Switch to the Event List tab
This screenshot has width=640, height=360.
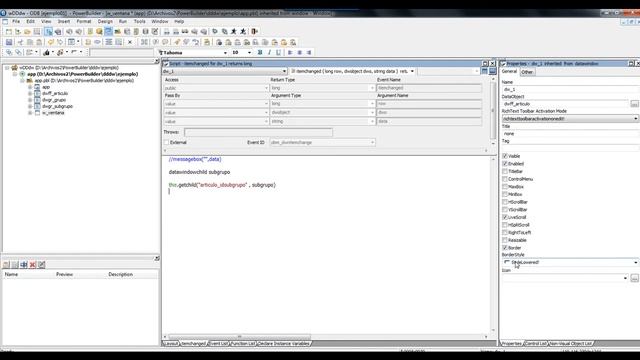[x=218, y=344]
